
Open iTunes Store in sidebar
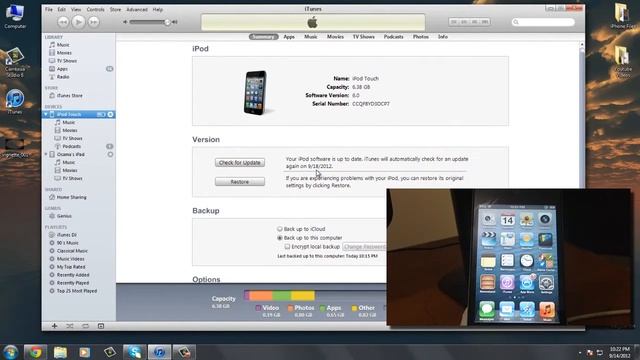click(69, 96)
